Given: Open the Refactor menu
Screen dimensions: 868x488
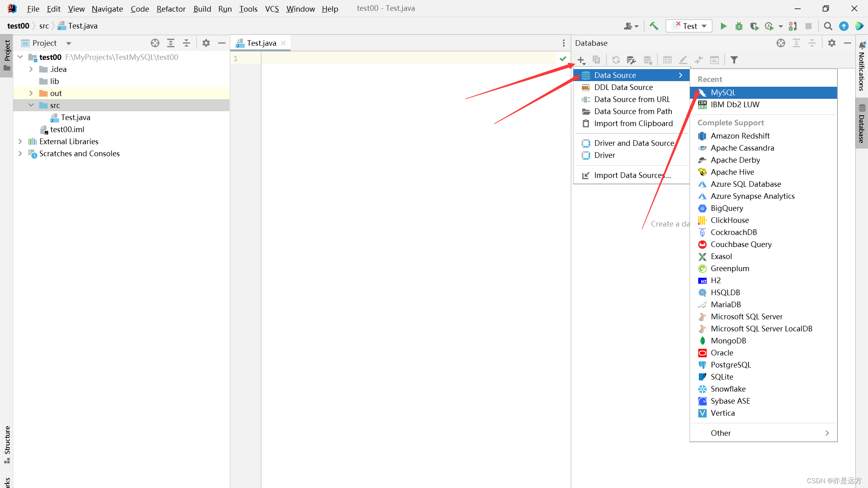Looking at the screenshot, I should point(171,9).
